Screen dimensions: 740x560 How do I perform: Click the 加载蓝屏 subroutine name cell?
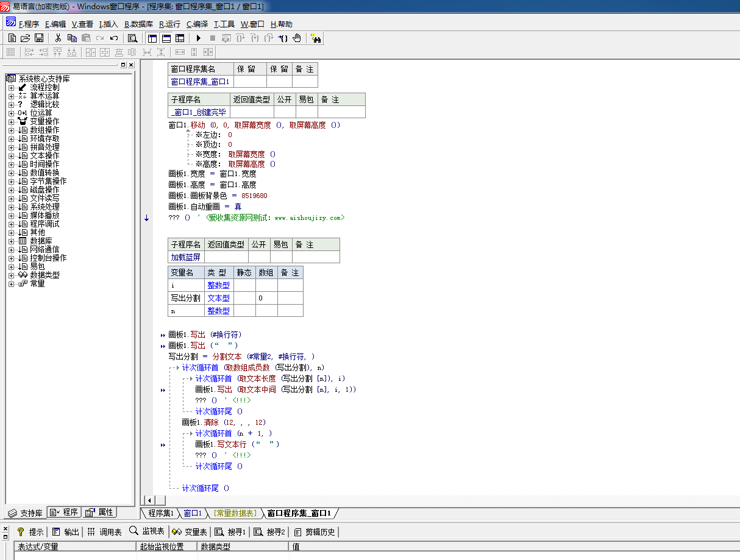(x=186, y=257)
